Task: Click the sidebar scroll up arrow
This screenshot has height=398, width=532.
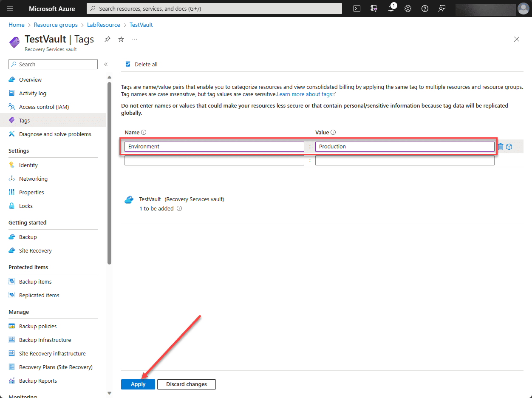Action: point(109,77)
